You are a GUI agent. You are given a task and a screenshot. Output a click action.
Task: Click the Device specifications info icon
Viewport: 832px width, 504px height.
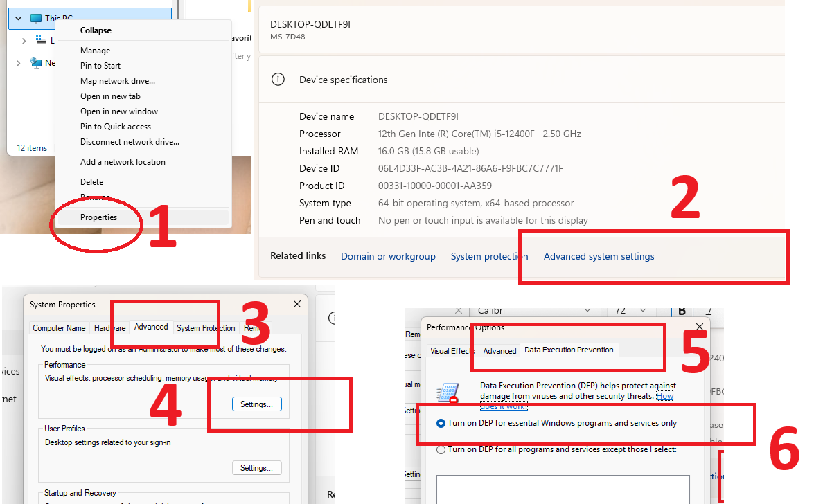click(278, 80)
